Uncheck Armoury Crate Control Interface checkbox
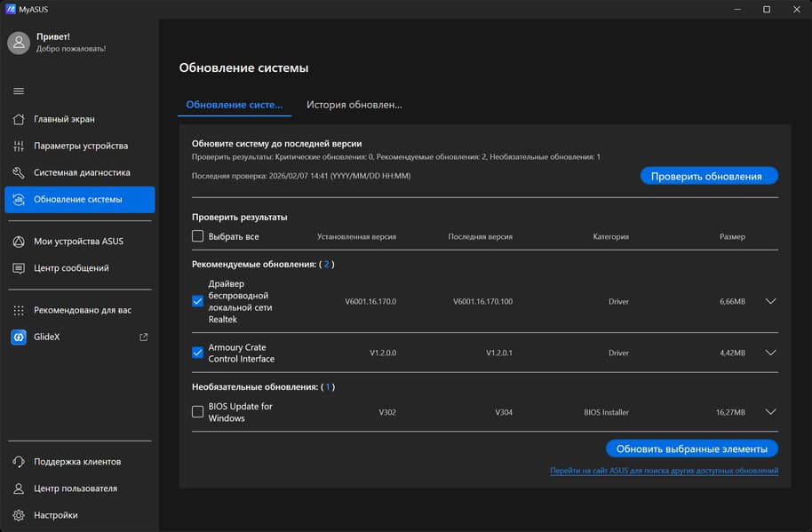Screen dimensions: 812x532 coord(197,353)
